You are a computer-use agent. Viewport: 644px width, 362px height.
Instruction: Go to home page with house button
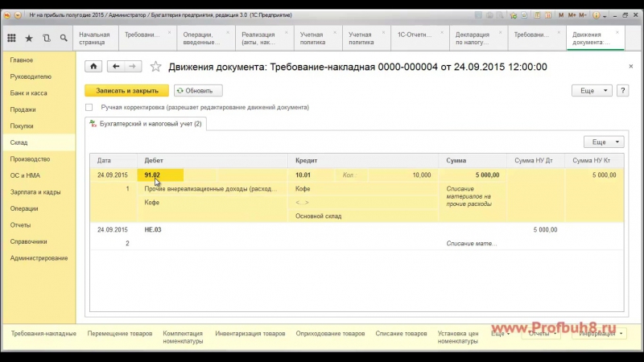[93, 66]
